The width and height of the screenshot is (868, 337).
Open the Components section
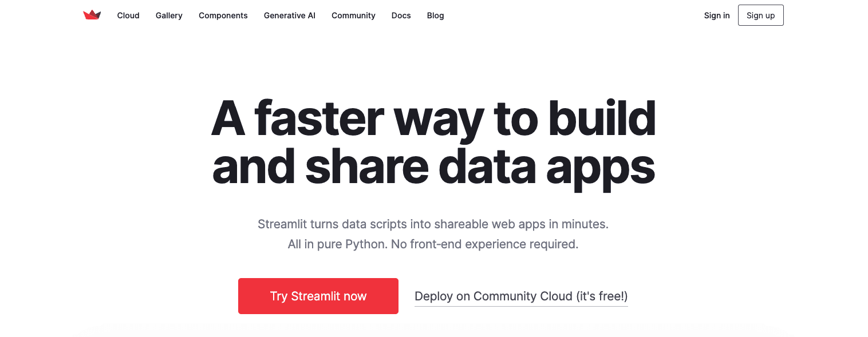tap(223, 15)
